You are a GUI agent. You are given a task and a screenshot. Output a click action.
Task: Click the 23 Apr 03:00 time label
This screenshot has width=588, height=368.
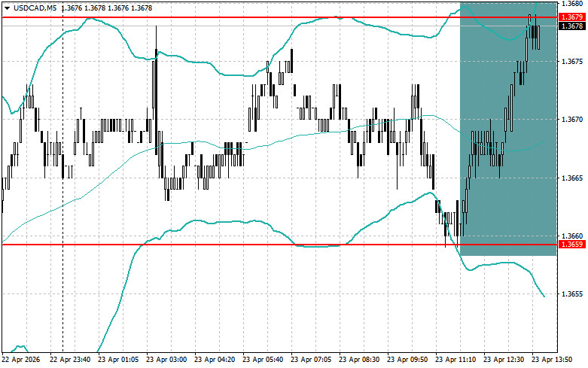(x=166, y=360)
